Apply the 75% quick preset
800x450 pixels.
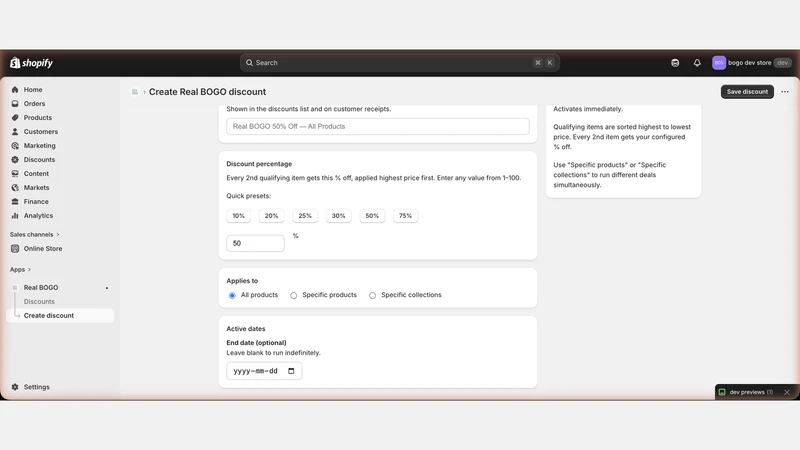(405, 216)
